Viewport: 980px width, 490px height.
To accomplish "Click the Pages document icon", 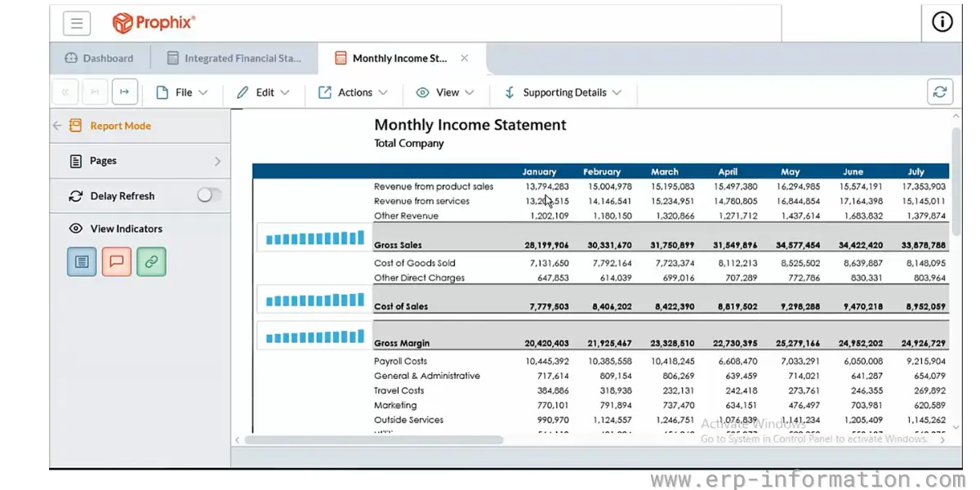I will click(76, 161).
